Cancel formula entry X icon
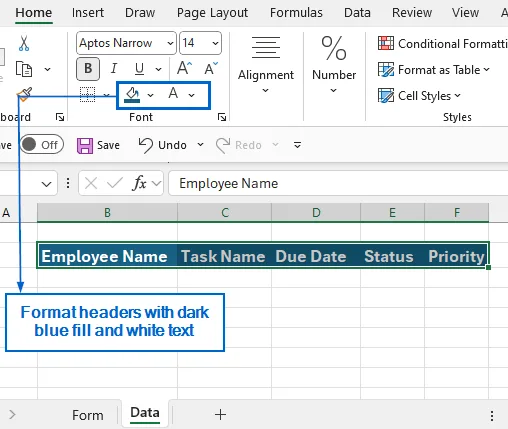This screenshot has width=508, height=429. (x=91, y=183)
